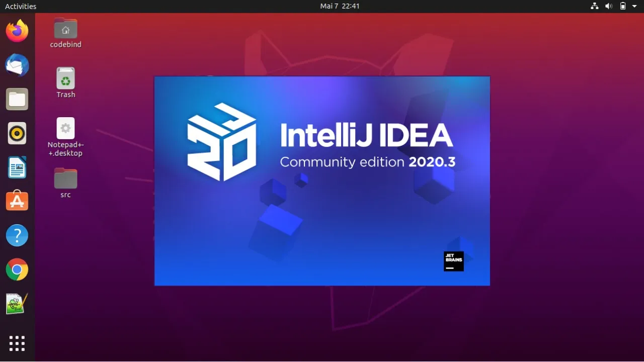Select the codebind home folder on desktop
Viewport: 644px width, 362px height.
[65, 33]
